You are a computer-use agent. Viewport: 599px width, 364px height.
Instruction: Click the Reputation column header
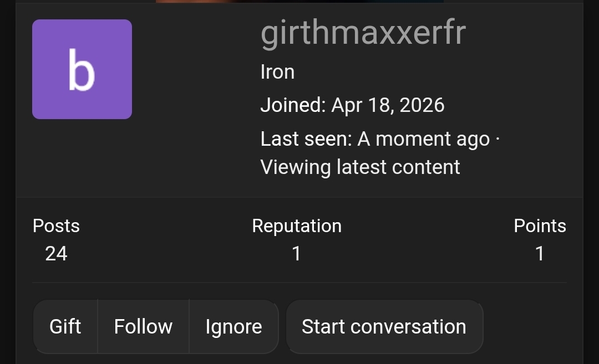click(x=297, y=225)
